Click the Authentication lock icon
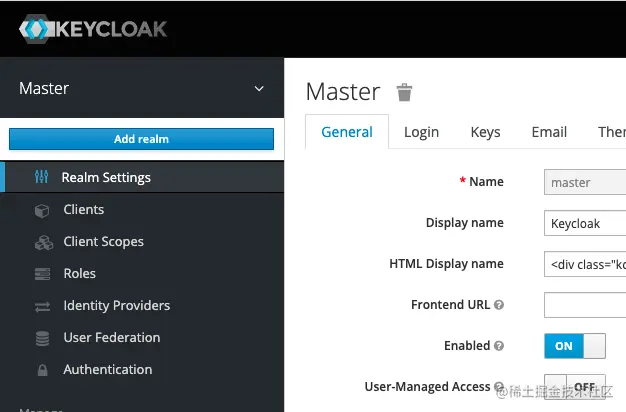 [42, 370]
